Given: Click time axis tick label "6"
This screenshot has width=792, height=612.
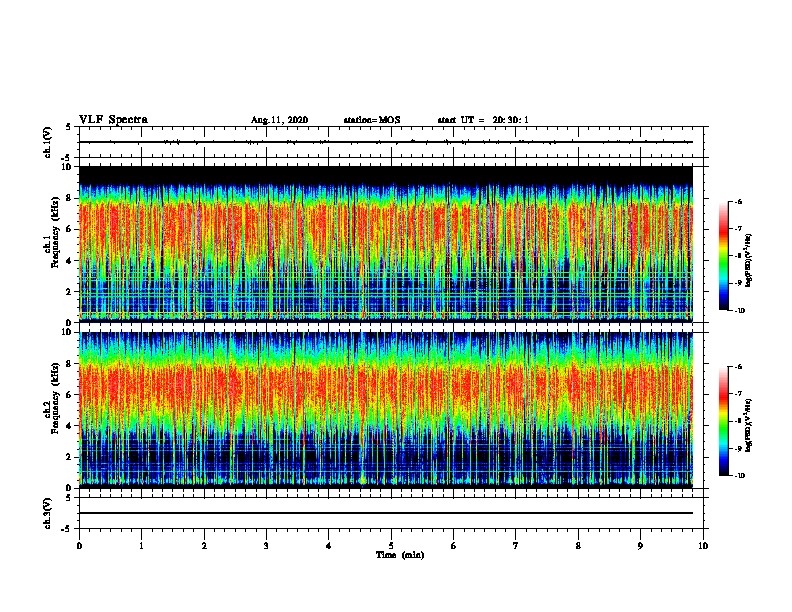Looking at the screenshot, I should click(454, 546).
